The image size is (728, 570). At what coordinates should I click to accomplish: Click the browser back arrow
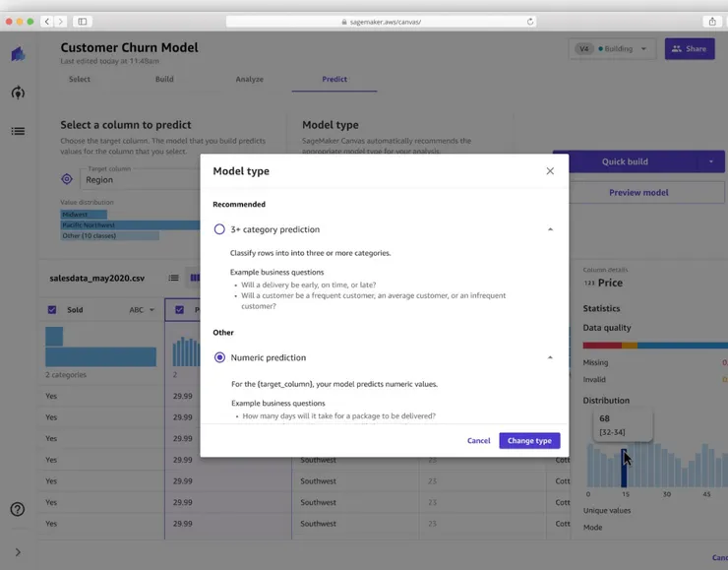47,22
